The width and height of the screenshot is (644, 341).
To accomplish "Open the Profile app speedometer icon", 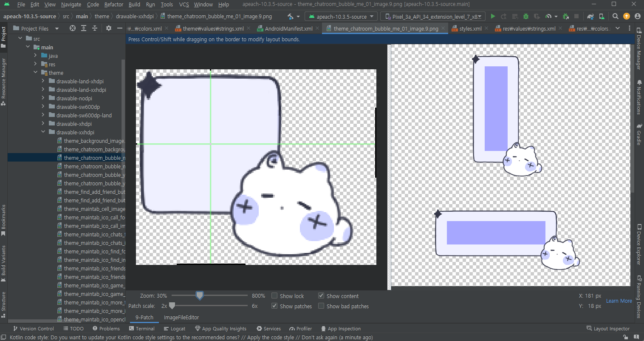I will [548, 17].
